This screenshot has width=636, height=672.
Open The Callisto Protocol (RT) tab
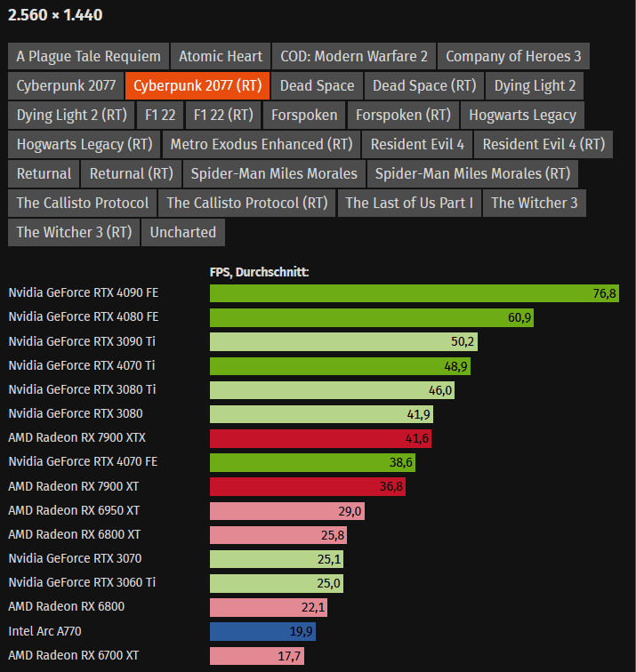[x=247, y=203]
